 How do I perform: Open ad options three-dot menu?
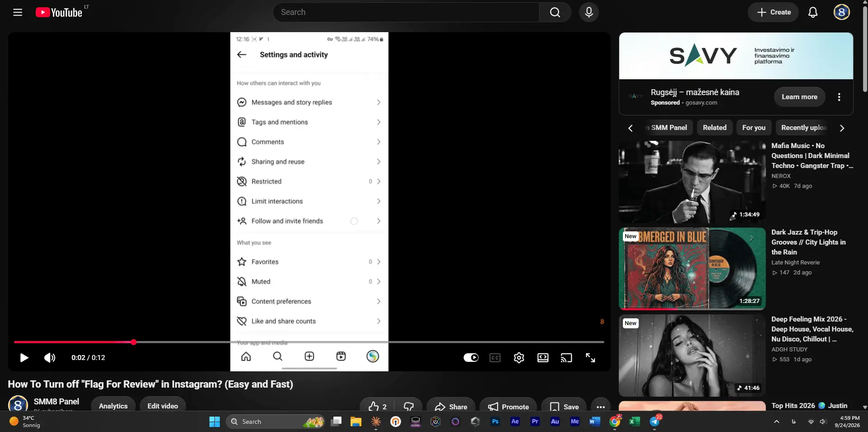coord(839,97)
